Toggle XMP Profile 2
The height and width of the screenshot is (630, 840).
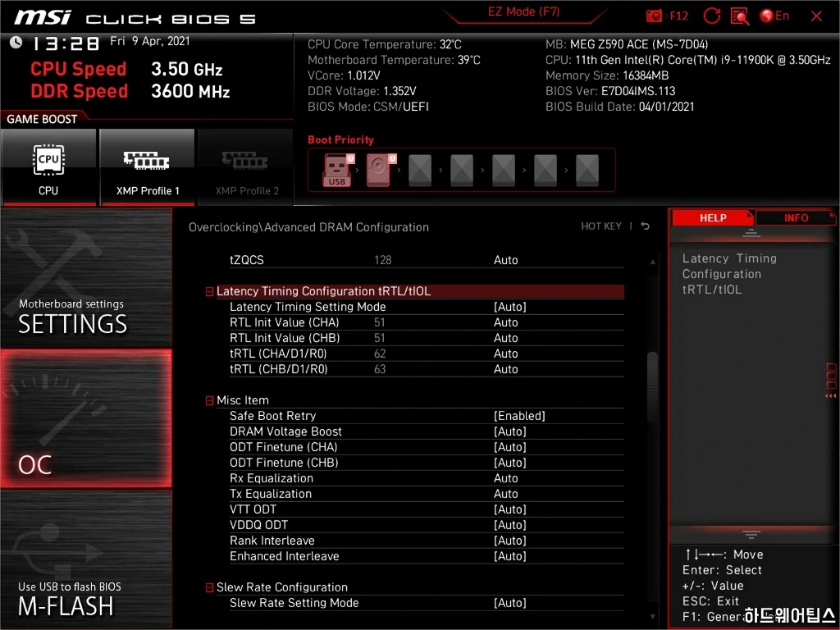coord(246,167)
